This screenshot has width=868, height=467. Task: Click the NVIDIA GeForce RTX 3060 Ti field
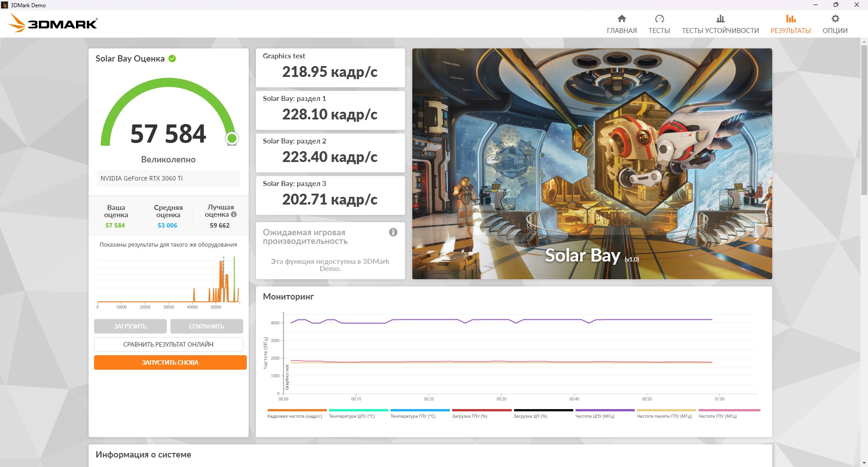tap(169, 178)
